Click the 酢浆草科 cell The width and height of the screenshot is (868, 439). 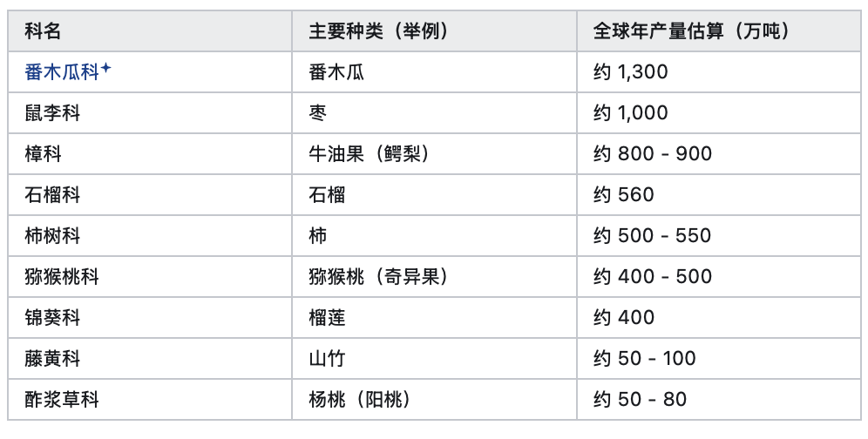150,400
